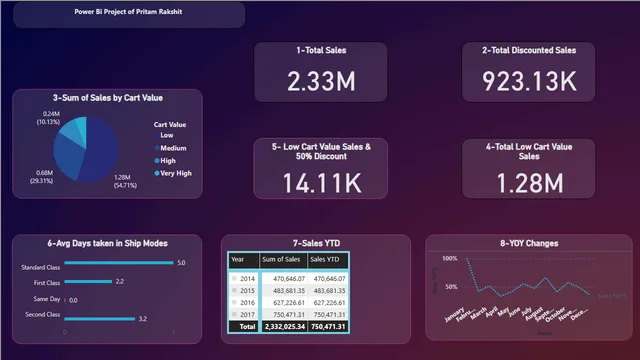Viewport: 640px width, 360px height.
Task: Click the 923.13K discounted sales value
Action: tap(529, 81)
